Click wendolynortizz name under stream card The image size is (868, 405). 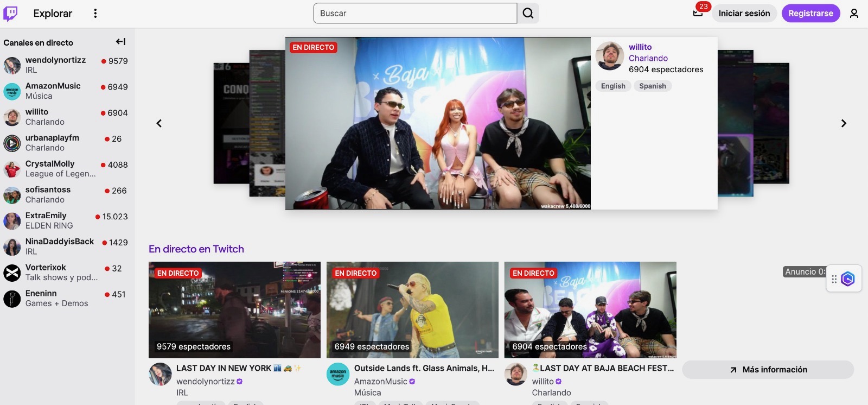pos(206,382)
